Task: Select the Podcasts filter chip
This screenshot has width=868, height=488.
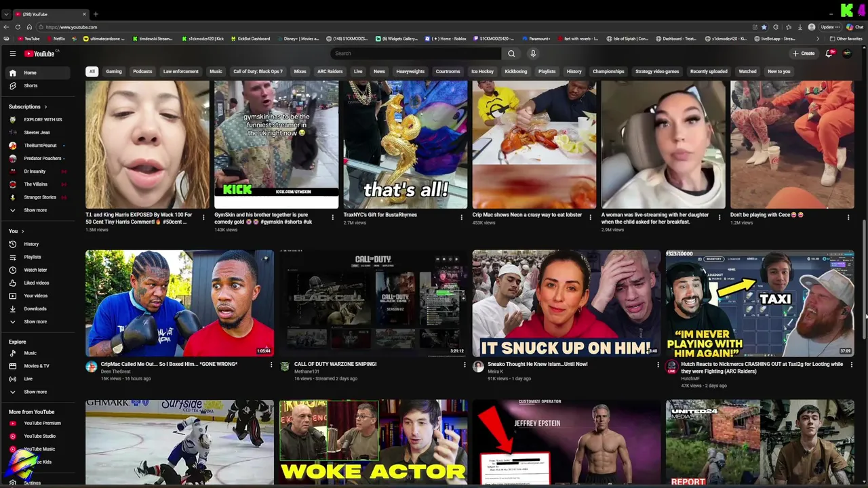Action: click(x=142, y=71)
